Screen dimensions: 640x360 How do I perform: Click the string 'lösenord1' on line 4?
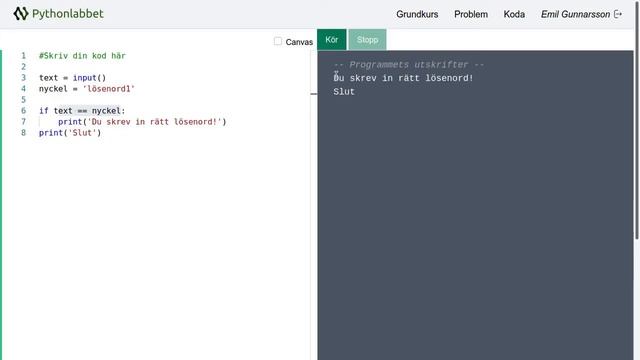click(x=109, y=89)
